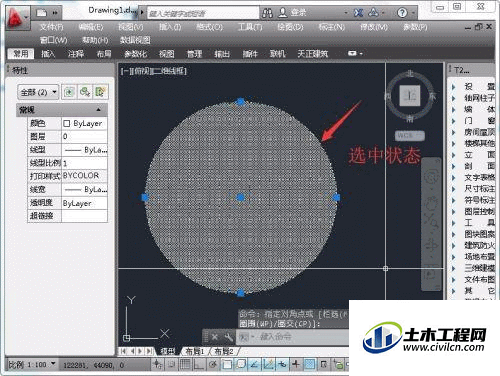This screenshot has width=500, height=376.
Task: Toggle ortho mode status bar icon
Action: click(x=199, y=364)
